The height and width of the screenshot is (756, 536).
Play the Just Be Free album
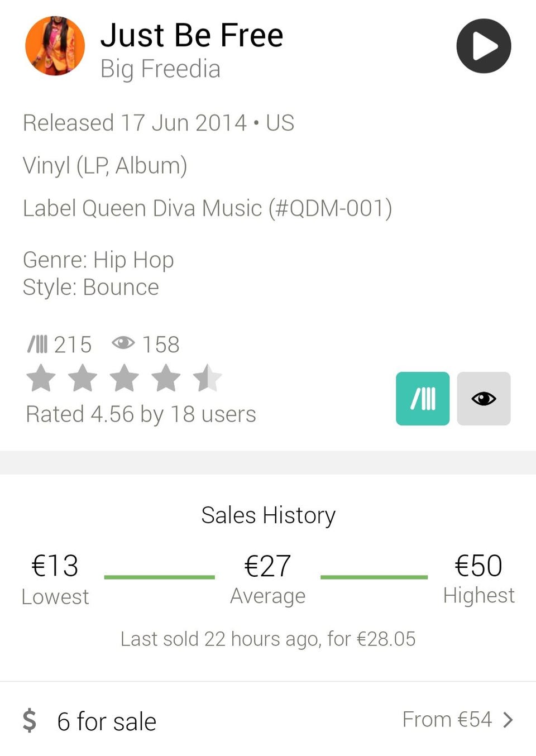coord(484,46)
